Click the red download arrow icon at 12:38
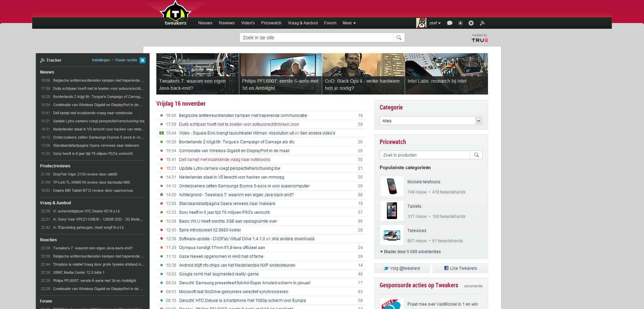The width and height of the screenshot is (644, 309). pyautogui.click(x=161, y=239)
